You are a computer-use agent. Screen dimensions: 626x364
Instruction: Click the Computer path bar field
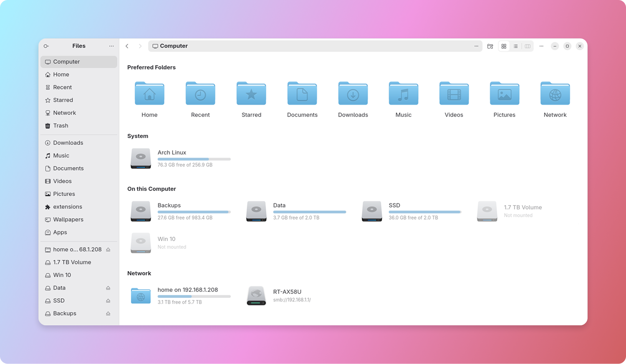tap(315, 46)
